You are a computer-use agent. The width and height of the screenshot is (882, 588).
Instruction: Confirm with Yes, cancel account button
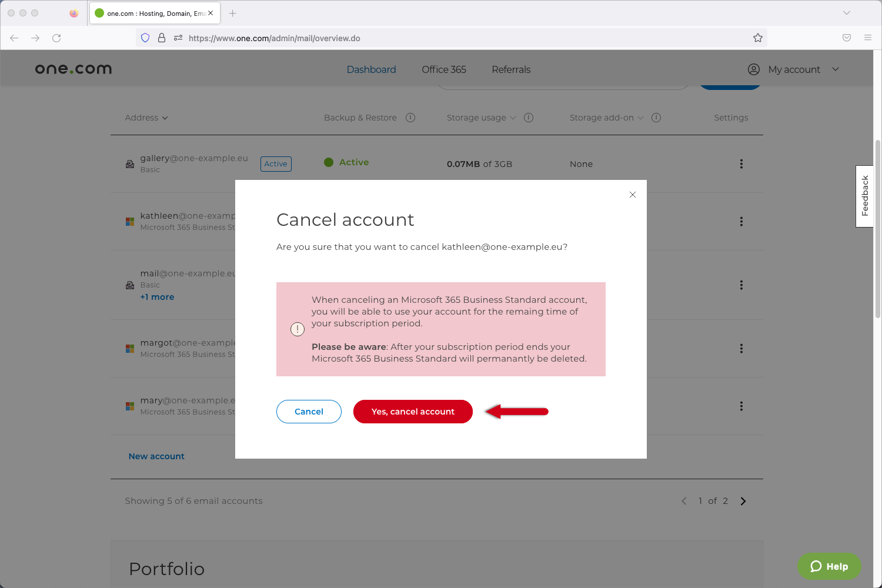tap(413, 412)
